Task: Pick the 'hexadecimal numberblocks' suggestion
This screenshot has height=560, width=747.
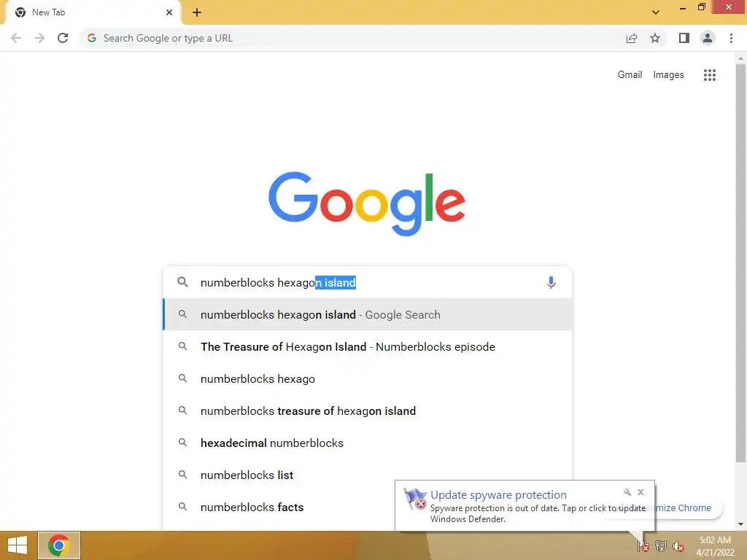Action: pos(368,443)
